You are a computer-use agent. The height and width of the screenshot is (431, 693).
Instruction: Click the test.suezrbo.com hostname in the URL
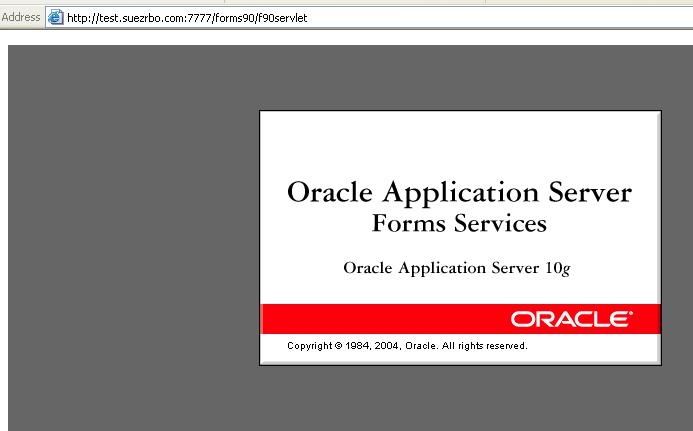pos(139,18)
